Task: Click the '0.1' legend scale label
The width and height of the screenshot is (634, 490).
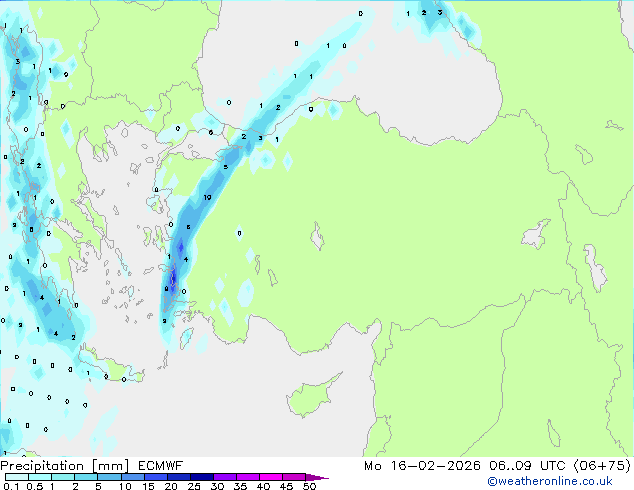Action: click(11, 486)
